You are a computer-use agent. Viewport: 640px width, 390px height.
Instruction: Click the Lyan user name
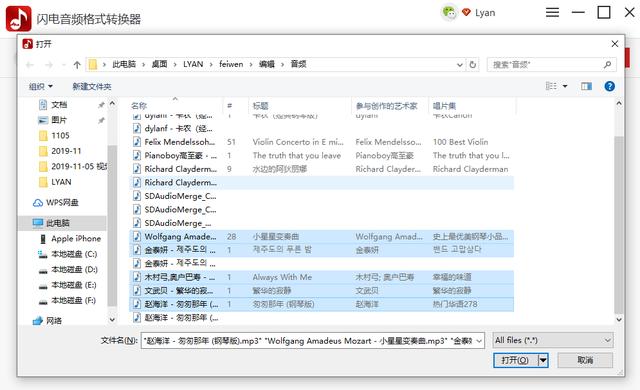pyautogui.click(x=485, y=13)
